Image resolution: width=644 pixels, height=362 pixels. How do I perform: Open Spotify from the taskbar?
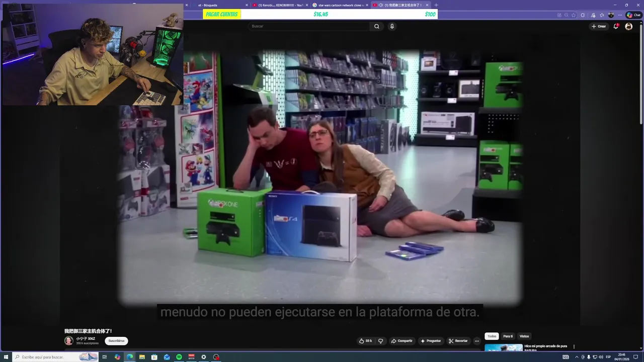(x=179, y=357)
